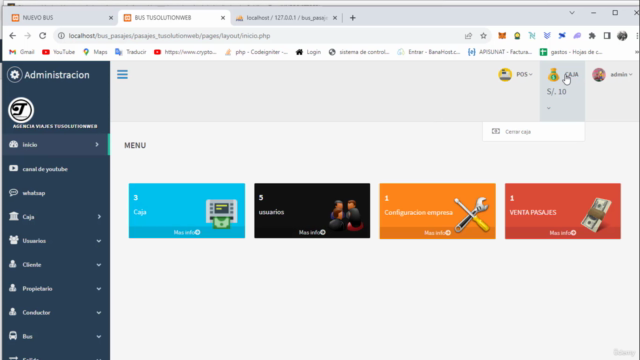Image resolution: width=640 pixels, height=360 pixels.
Task: Close the NUEVO BUS tab
Action: [x=111, y=18]
